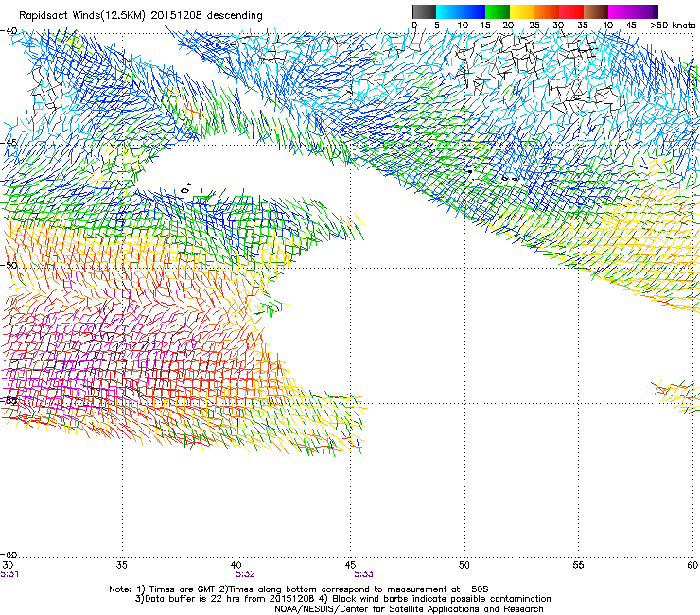
Task: Click the -60 latitude axis label
Action: (x=9, y=555)
